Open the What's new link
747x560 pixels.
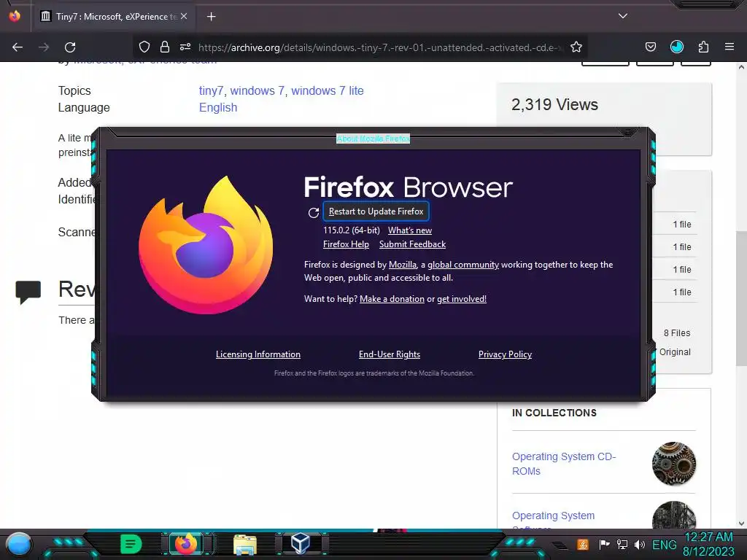tap(410, 230)
